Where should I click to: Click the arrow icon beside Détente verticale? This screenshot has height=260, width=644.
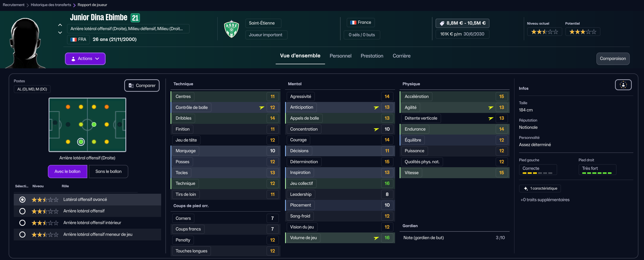(x=491, y=118)
